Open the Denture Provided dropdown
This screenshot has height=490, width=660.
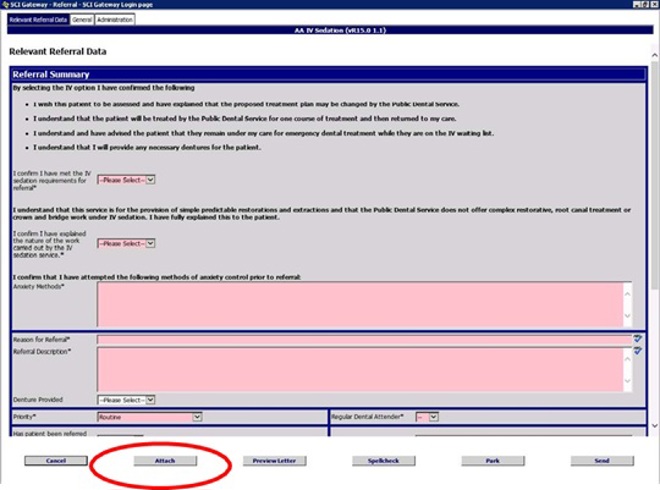point(126,400)
